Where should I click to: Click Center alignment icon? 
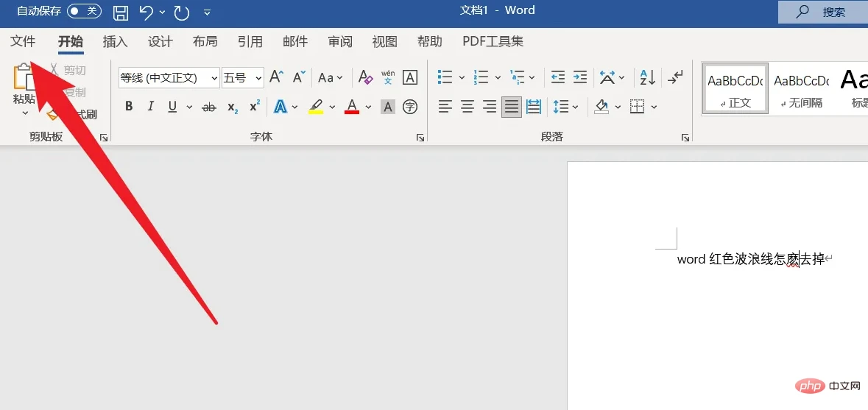(467, 106)
